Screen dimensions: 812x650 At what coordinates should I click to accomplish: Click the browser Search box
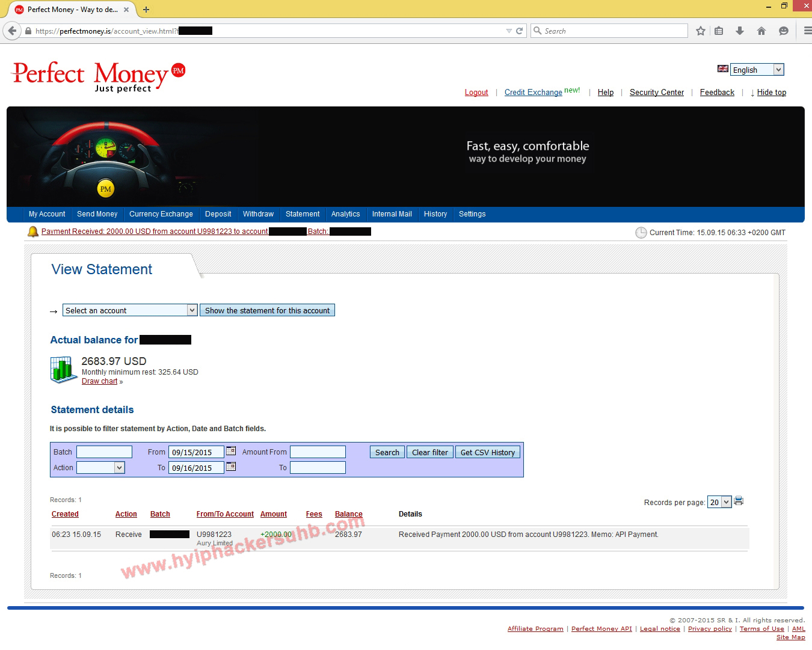609,31
